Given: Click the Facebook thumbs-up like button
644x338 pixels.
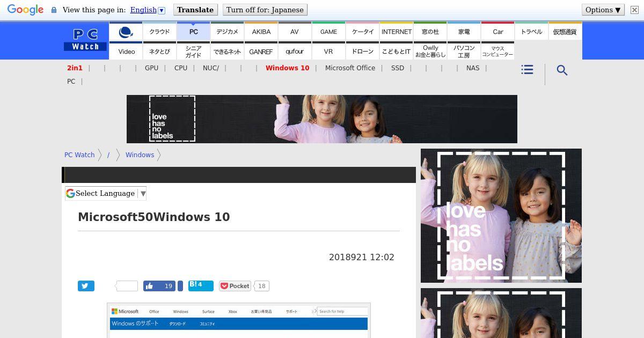Looking at the screenshot, I should (x=159, y=286).
